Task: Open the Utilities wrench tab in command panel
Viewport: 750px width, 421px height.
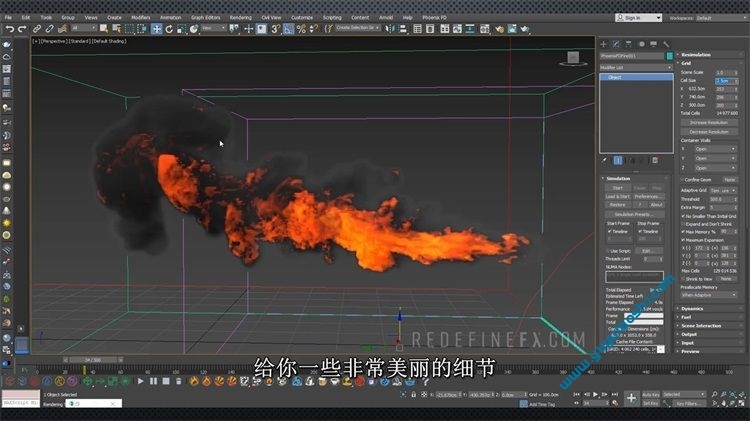Action: 666,44
